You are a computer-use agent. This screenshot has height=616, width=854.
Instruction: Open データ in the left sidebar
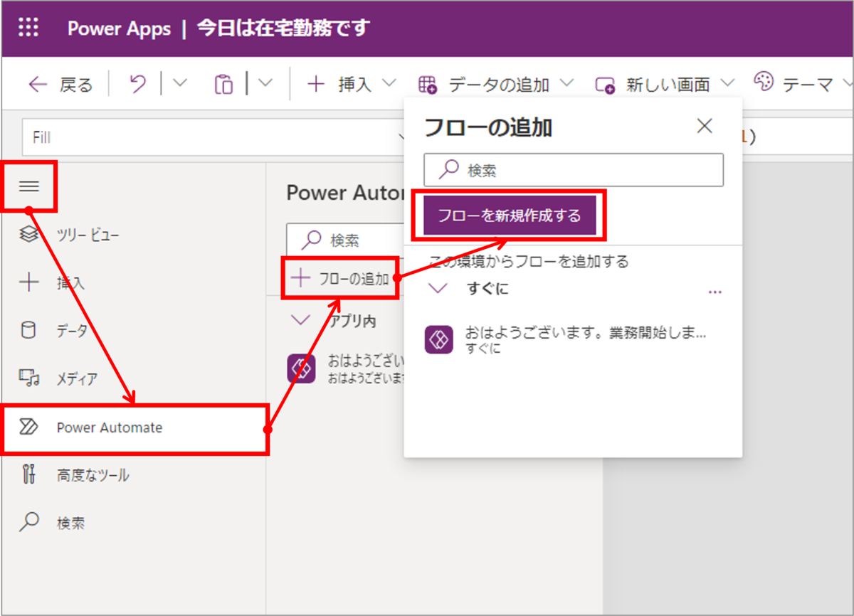(53, 331)
